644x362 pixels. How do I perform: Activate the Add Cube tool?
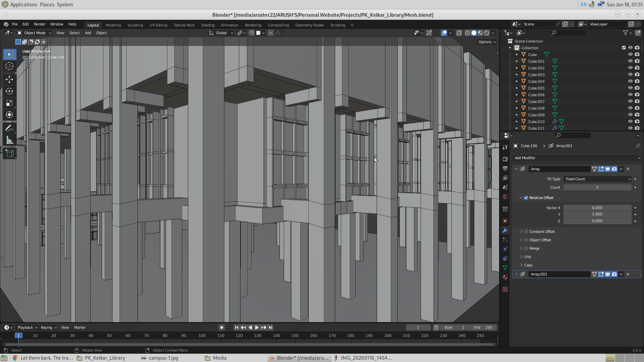[9, 154]
